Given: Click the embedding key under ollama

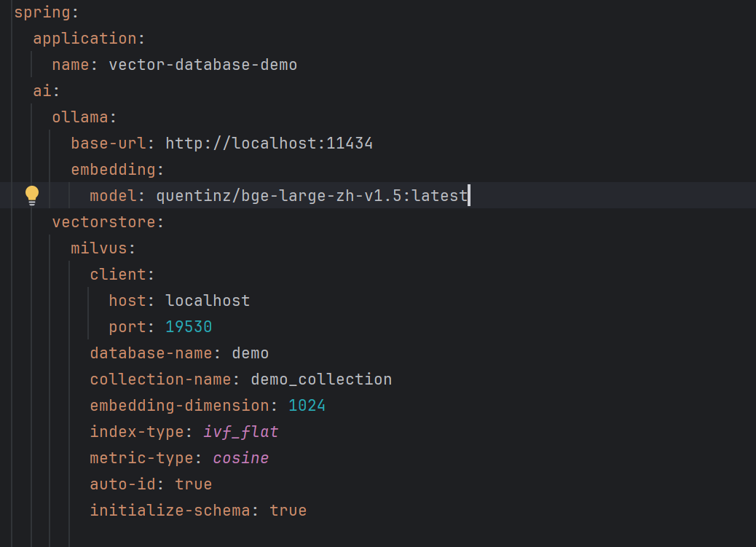Looking at the screenshot, I should 114,169.
